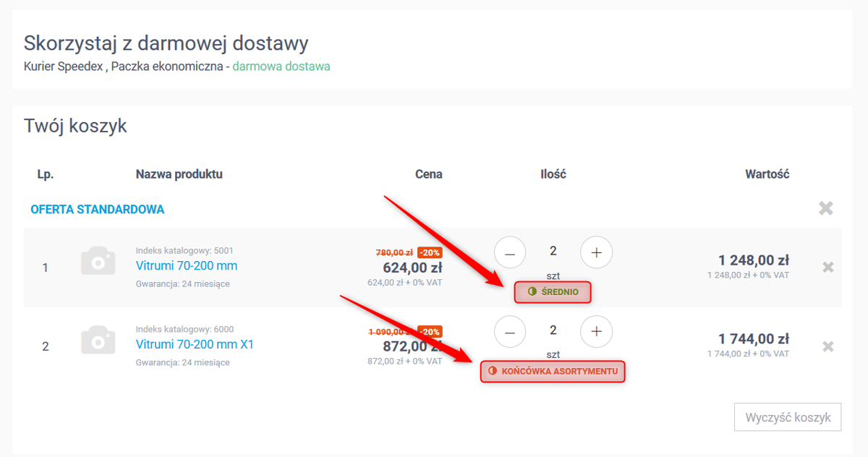Click the KOŃCÓWKA ASORTYMENTU availability badge
The width and height of the screenshot is (868, 457).
pos(553,371)
